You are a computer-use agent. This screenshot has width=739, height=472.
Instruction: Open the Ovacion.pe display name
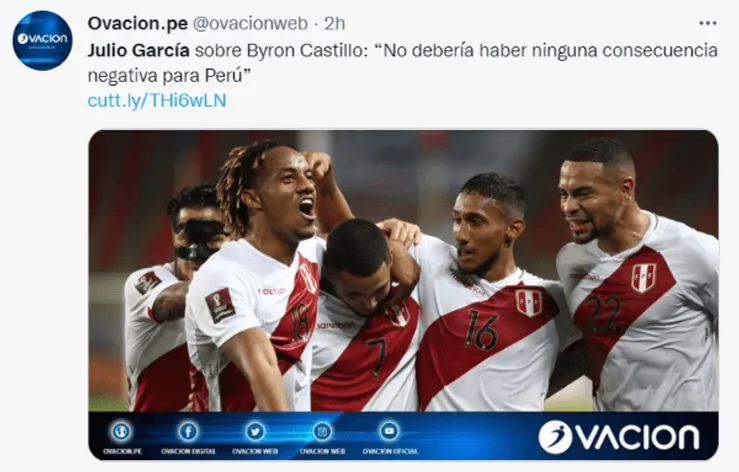tap(138, 23)
